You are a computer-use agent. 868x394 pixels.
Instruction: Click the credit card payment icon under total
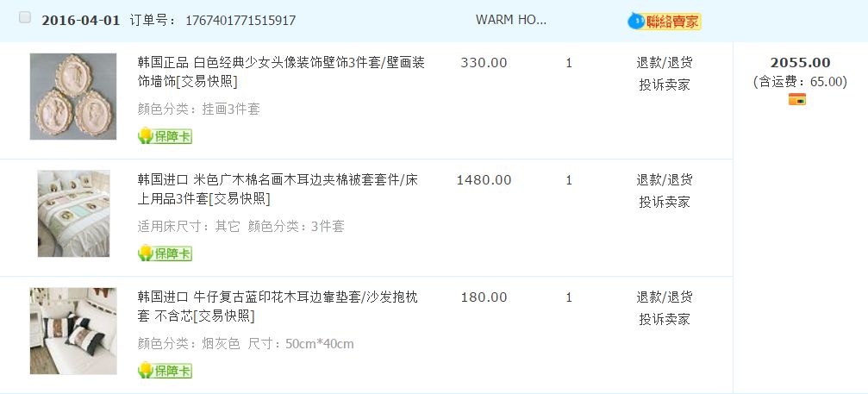coord(796,100)
